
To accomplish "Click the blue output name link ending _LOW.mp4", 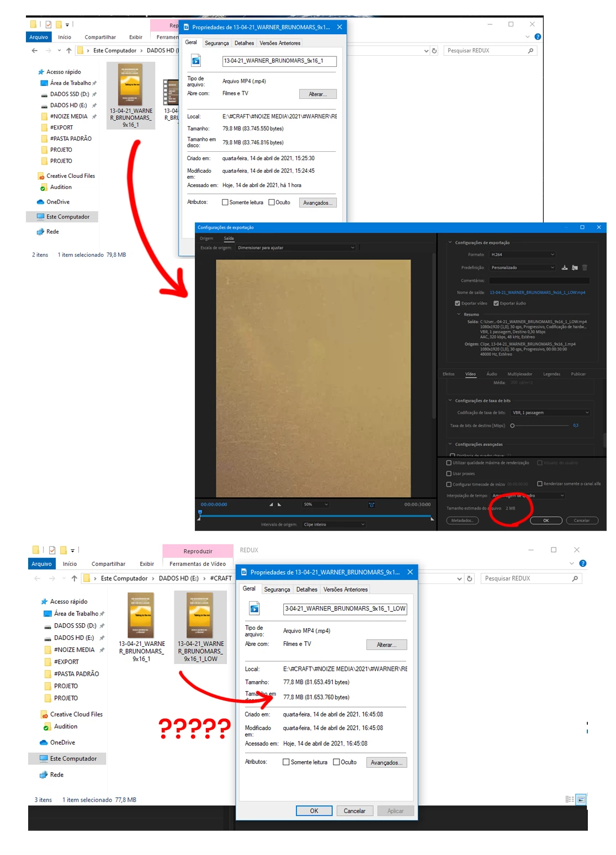I will pos(537,293).
